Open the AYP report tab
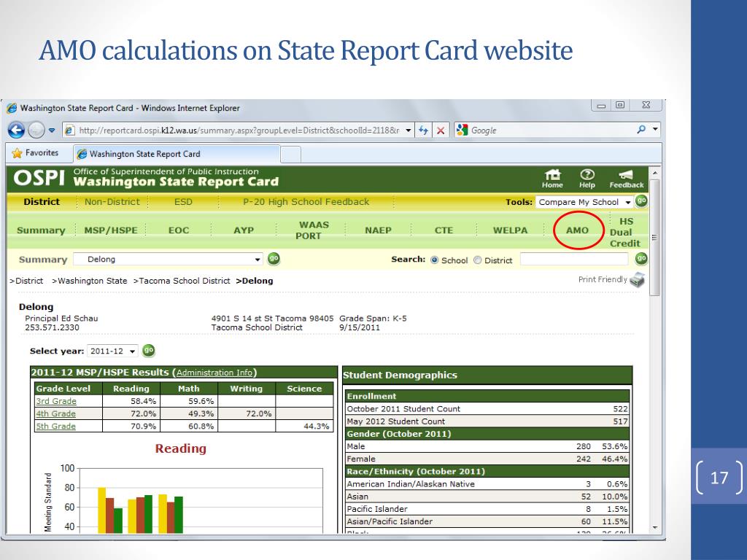 tap(244, 230)
